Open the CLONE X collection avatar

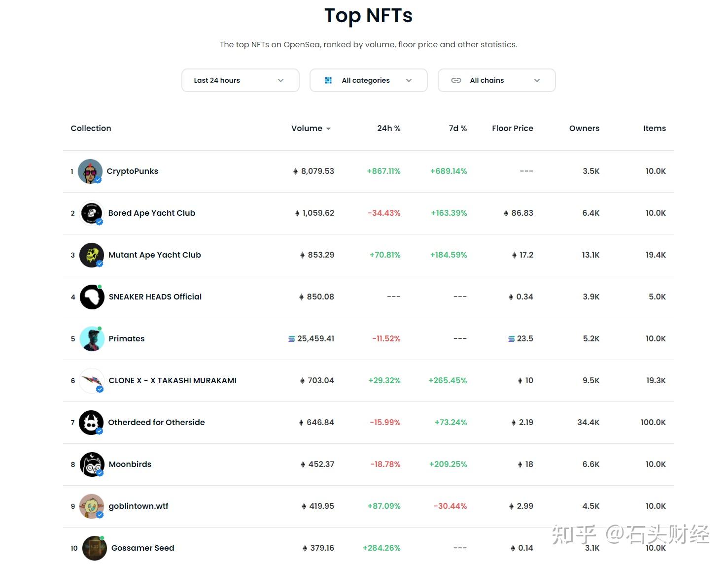coord(92,381)
